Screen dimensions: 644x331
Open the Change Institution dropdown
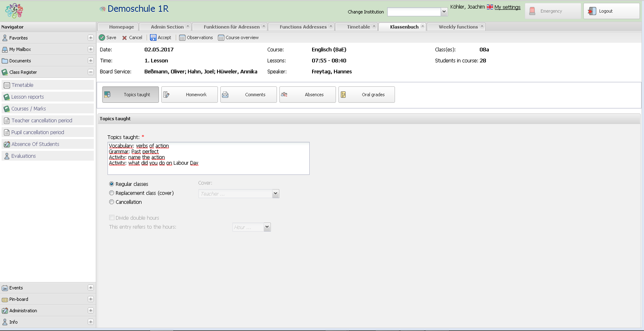(x=444, y=12)
